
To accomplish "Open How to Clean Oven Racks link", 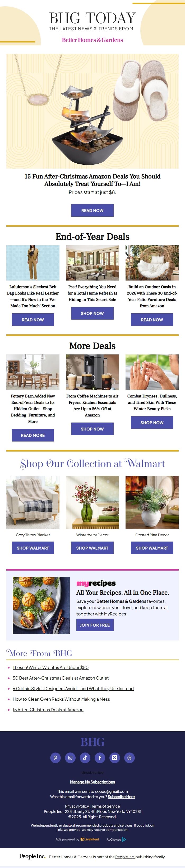I will [x=61, y=699].
